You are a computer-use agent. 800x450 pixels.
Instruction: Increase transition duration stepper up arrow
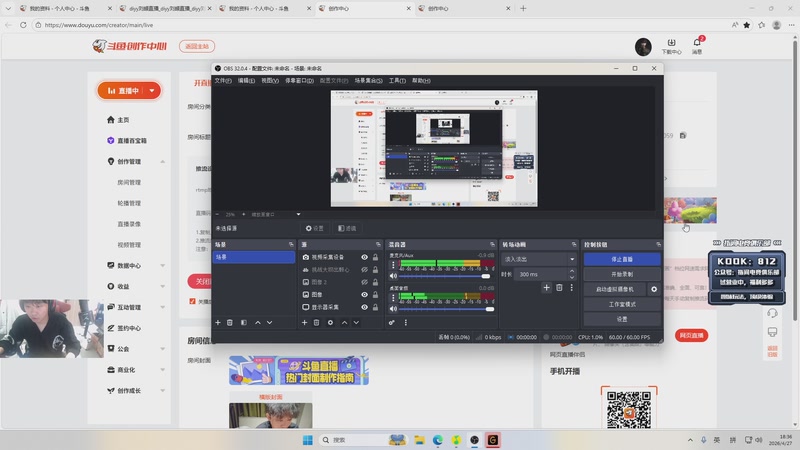coord(572,271)
